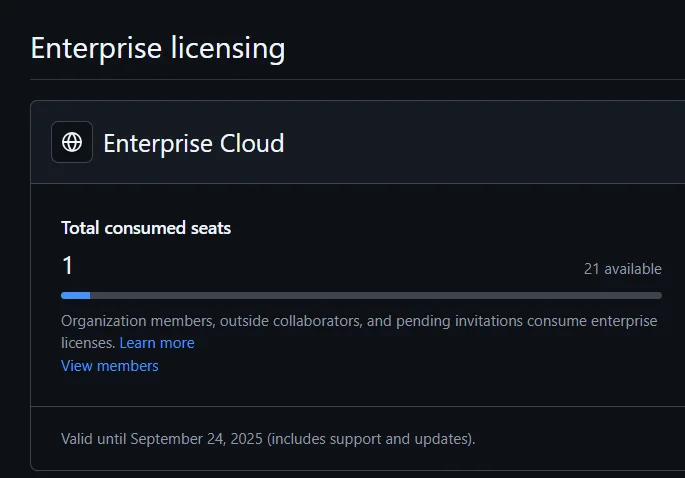Viewport: 685px width, 478px height.
Task: Select the Enterprise licensing page heading
Action: [x=158, y=48]
